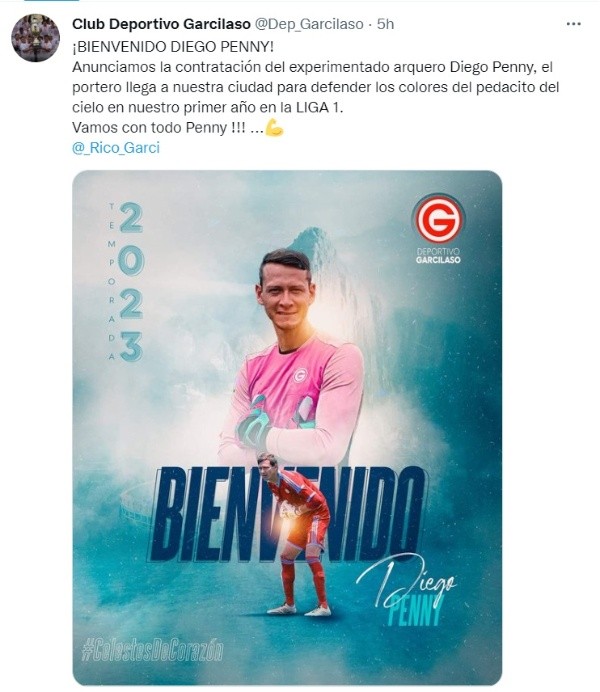Image resolution: width=600 pixels, height=692 pixels.
Task: Click the Diego Penny signature graphic
Action: [x=406, y=590]
